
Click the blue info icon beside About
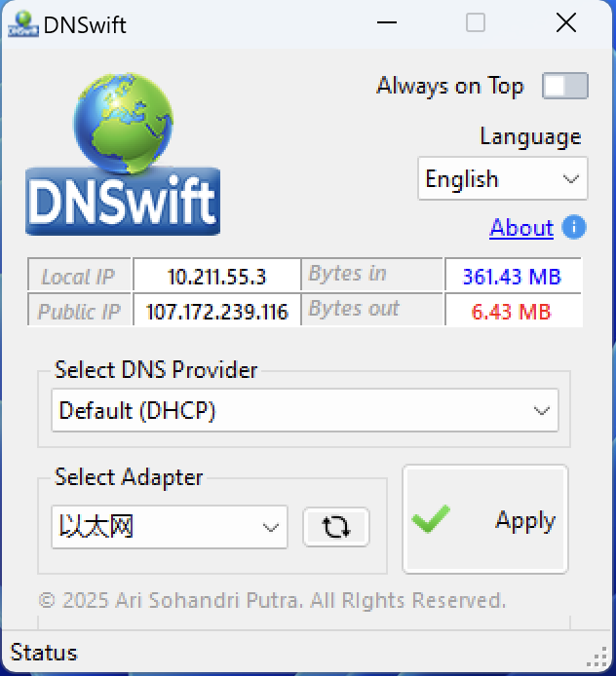tap(574, 227)
